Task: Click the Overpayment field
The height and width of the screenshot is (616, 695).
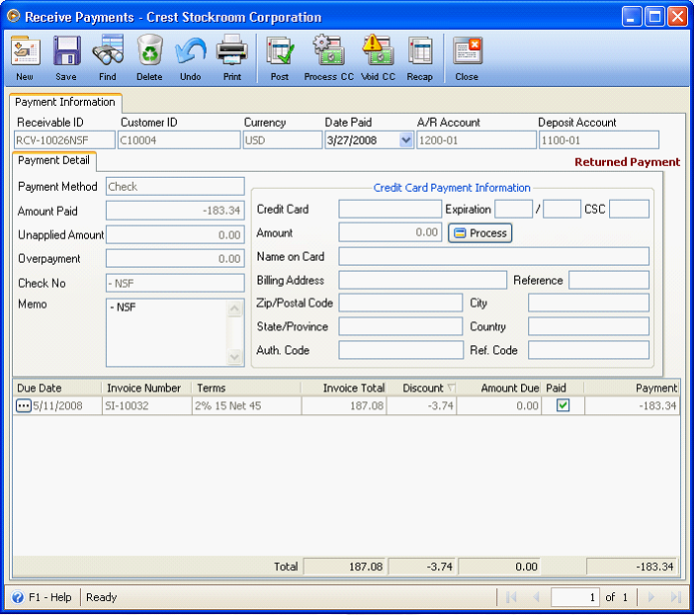Action: pyautogui.click(x=175, y=259)
